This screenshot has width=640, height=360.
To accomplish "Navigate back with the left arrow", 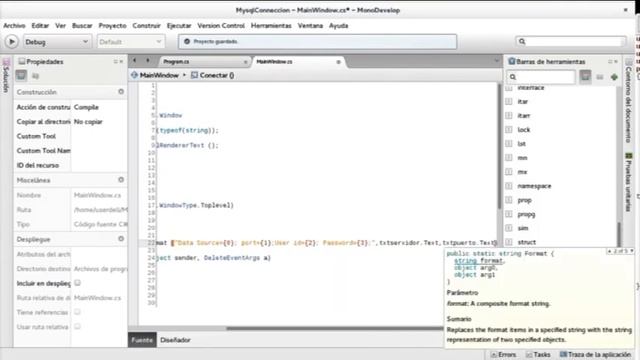I will tap(134, 60).
